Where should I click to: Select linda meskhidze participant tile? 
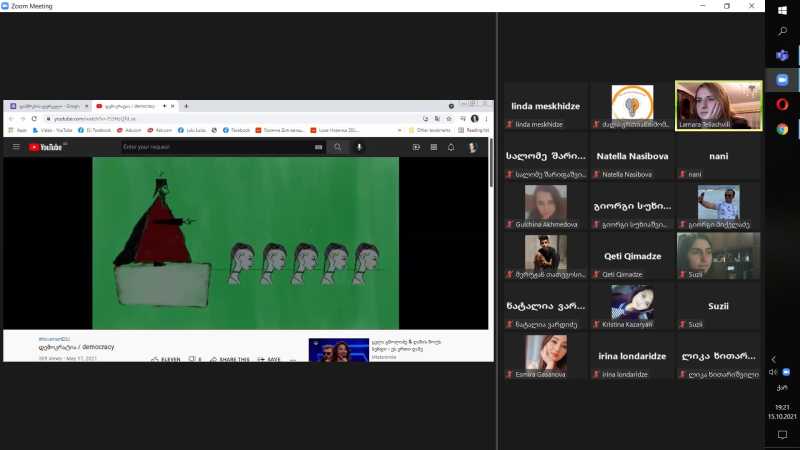pos(545,106)
